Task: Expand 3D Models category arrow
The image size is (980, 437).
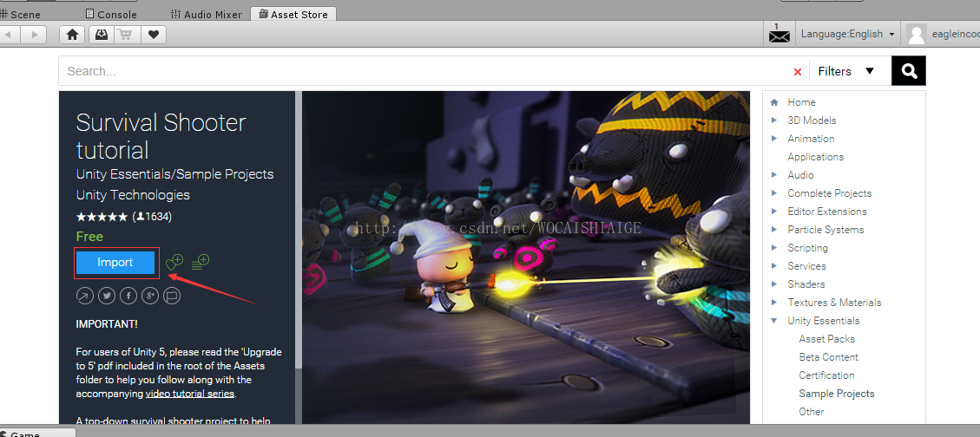Action: pos(774,120)
